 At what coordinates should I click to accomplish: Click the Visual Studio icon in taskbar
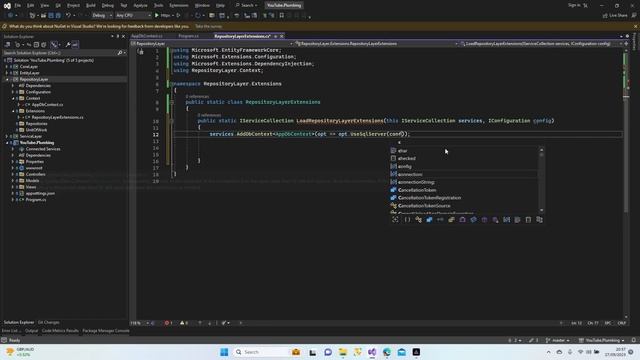click(372, 352)
